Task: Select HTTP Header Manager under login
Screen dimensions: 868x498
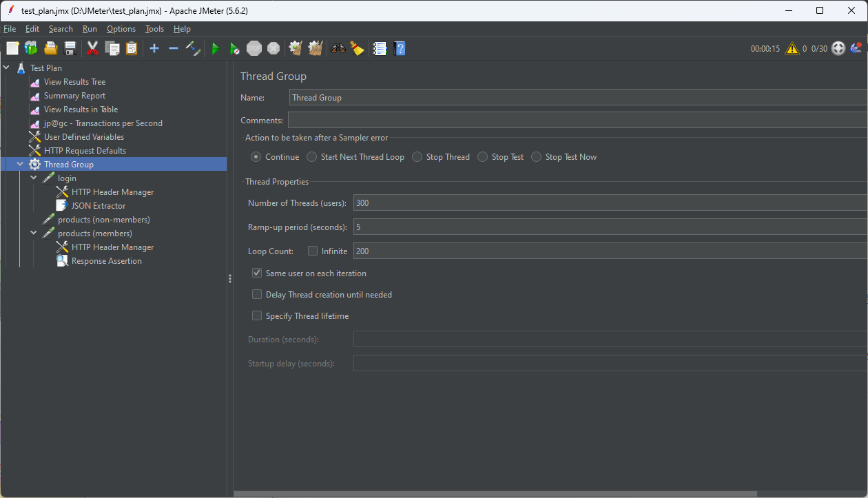Action: coord(112,192)
